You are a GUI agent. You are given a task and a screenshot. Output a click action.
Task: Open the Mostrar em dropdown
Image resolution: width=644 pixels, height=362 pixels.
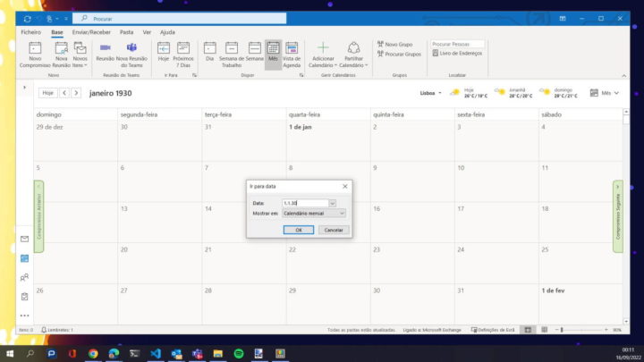coord(341,214)
